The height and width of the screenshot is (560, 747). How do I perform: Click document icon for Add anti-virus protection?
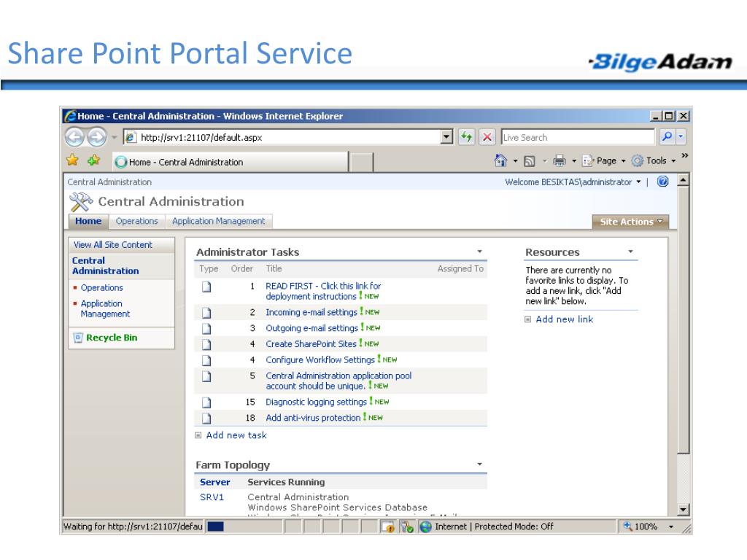tap(206, 419)
